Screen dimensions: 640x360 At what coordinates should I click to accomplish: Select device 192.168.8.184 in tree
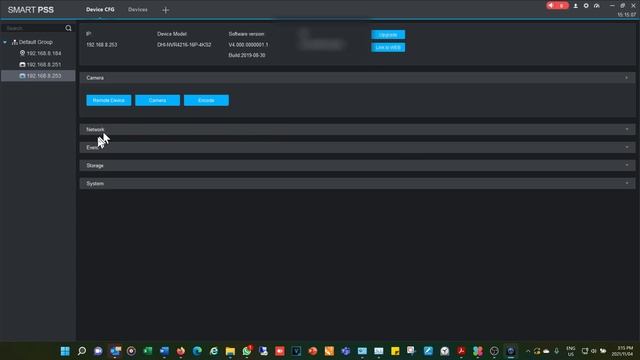click(44, 53)
